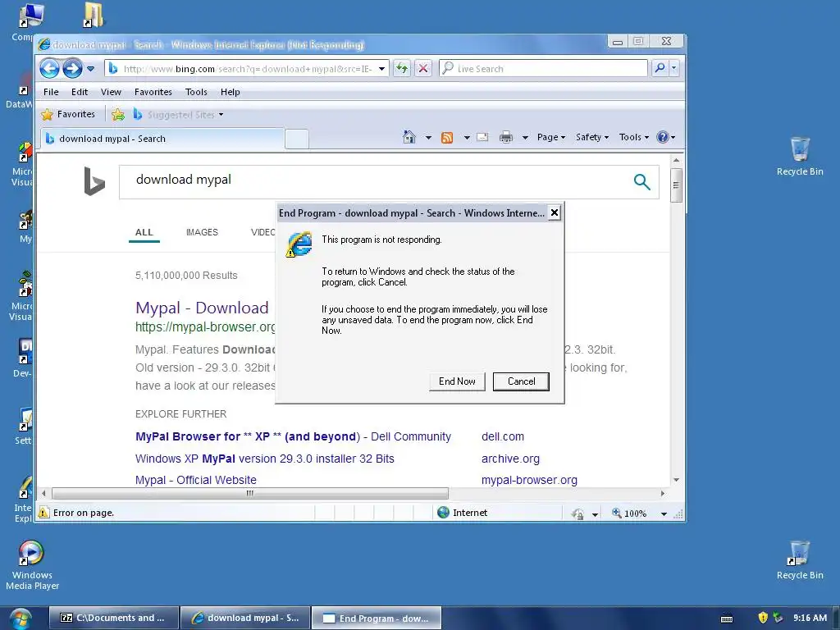Click the dell.com link

[x=503, y=436]
